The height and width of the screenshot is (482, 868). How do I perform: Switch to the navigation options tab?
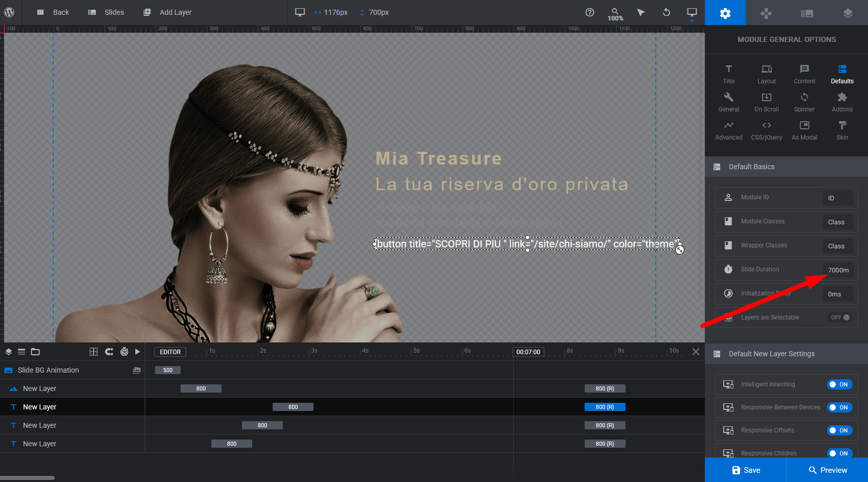766,13
